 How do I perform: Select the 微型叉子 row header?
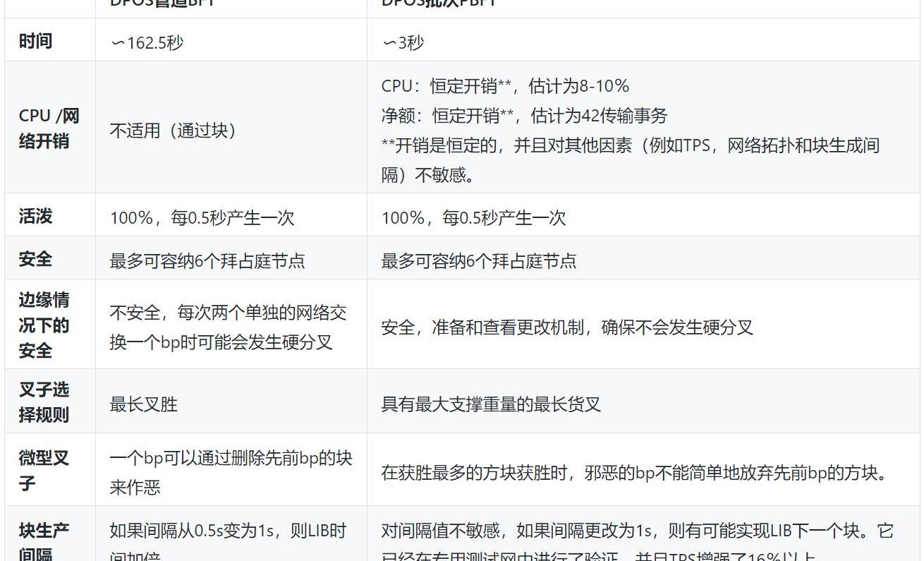44,471
